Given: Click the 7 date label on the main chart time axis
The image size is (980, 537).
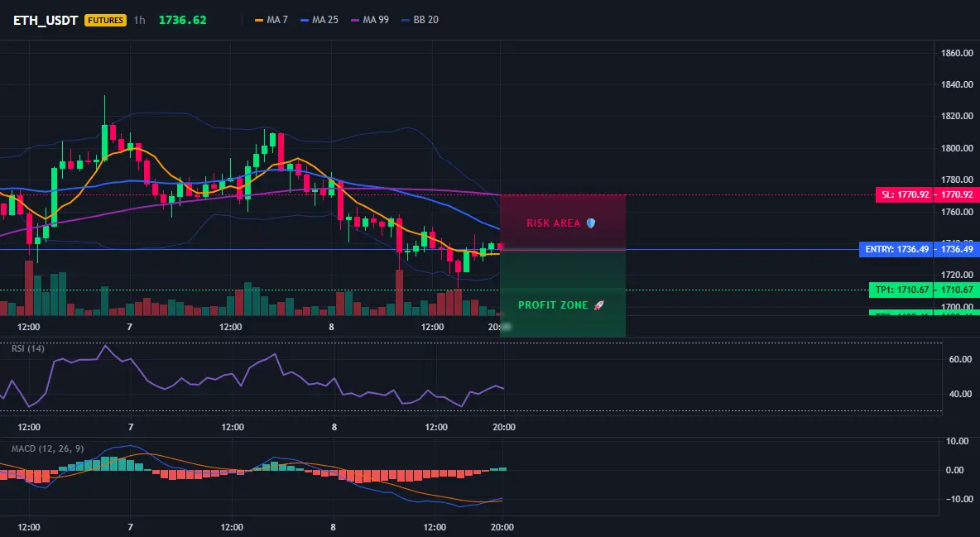Looking at the screenshot, I should point(129,327).
